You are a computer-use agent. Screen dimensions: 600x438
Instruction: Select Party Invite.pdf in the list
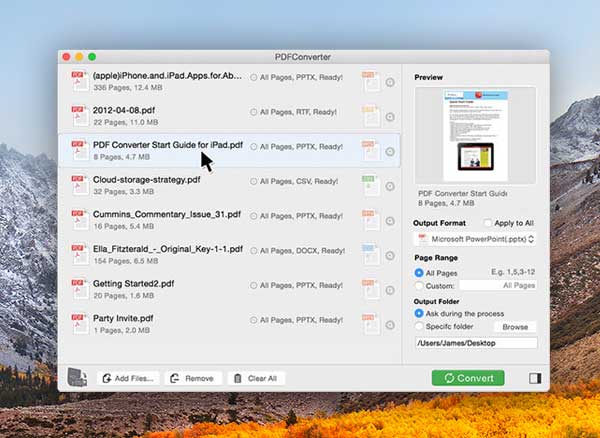(x=123, y=318)
